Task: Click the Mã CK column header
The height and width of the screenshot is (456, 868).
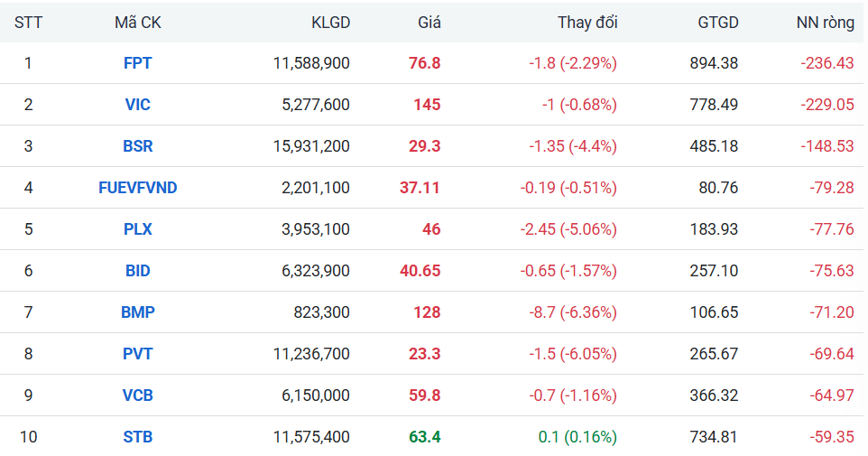Action: coord(138,23)
